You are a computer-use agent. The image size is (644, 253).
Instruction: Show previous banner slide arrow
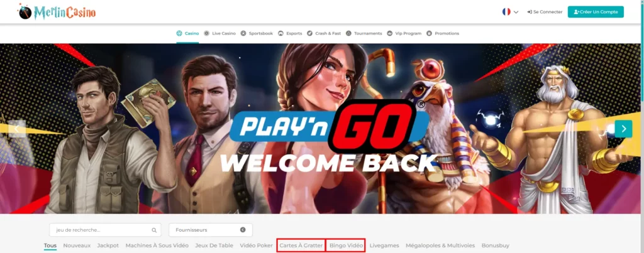tap(17, 129)
